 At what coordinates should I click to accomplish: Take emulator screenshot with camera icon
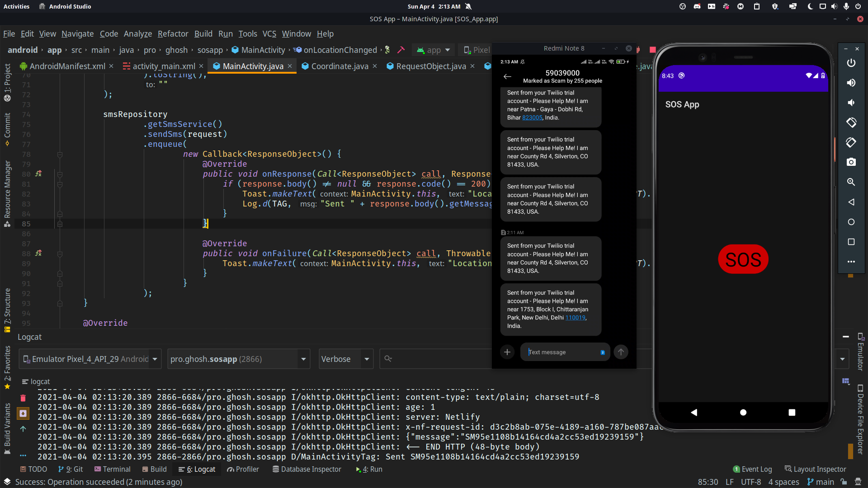[851, 162]
